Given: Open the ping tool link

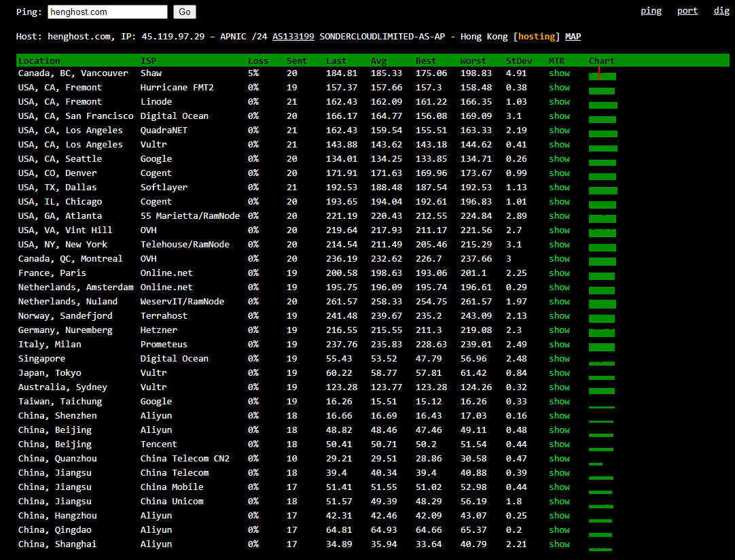Looking at the screenshot, I should 651,11.
